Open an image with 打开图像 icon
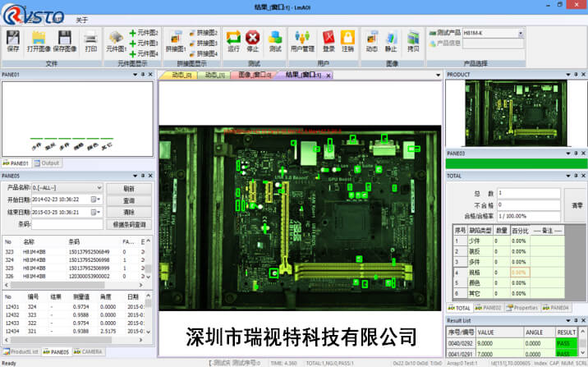This screenshot has width=588, height=367. 39,40
